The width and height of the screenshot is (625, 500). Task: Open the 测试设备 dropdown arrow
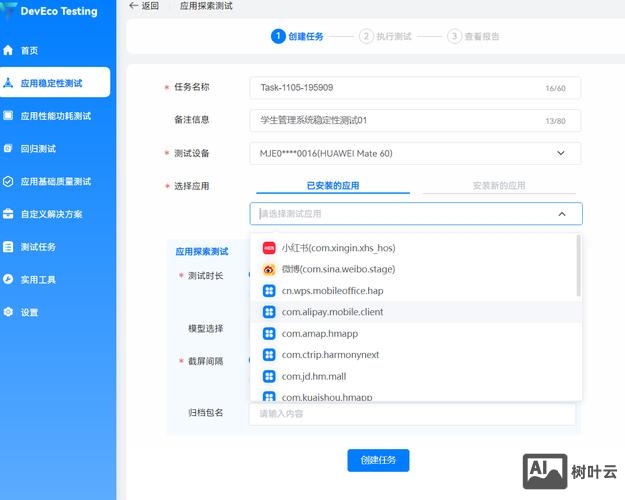pyautogui.click(x=561, y=153)
